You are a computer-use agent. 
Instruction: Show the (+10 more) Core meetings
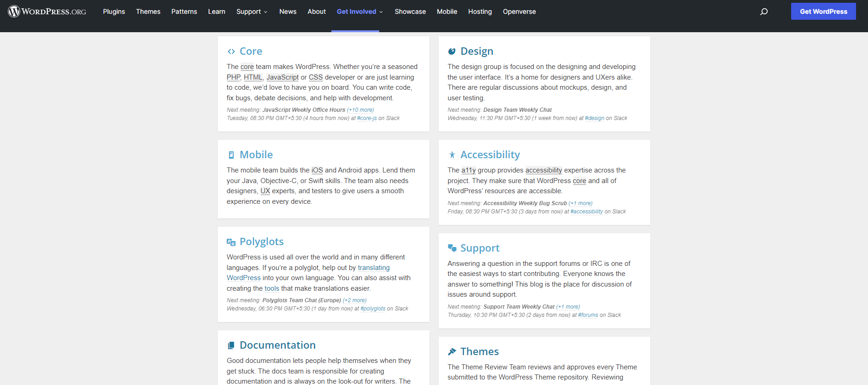(x=360, y=110)
